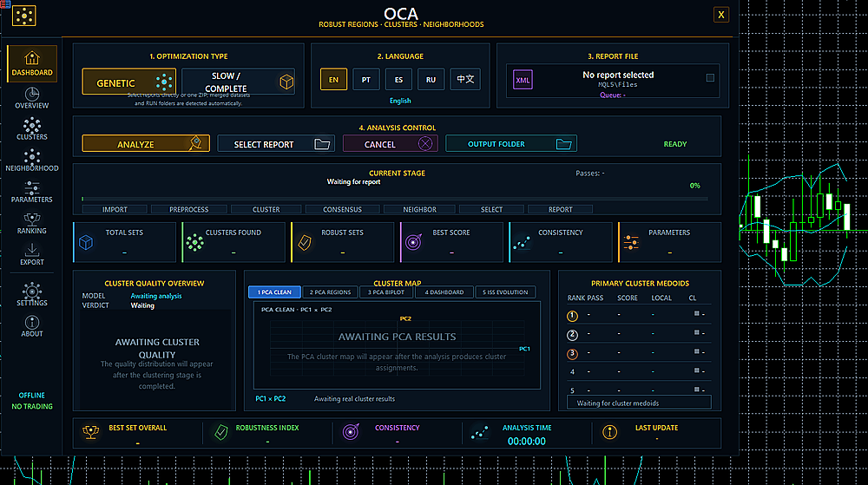
Task: Click the OCA logo icon
Action: coord(23,16)
